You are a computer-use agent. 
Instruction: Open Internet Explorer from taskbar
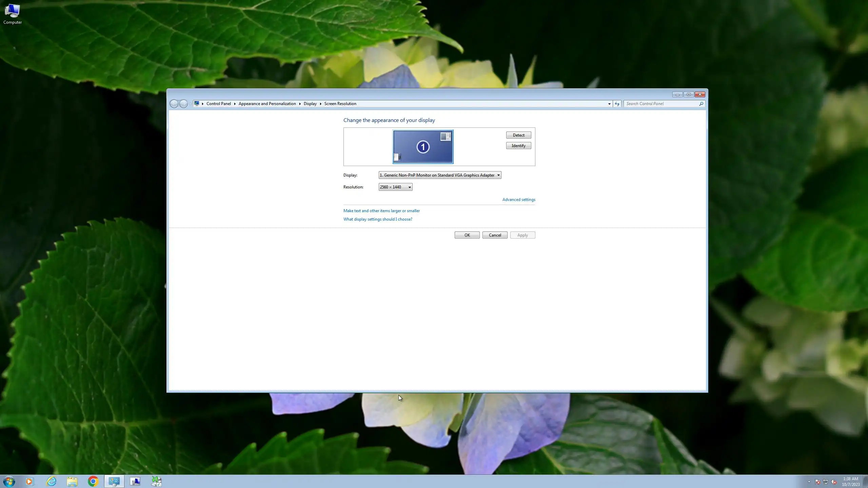click(51, 481)
